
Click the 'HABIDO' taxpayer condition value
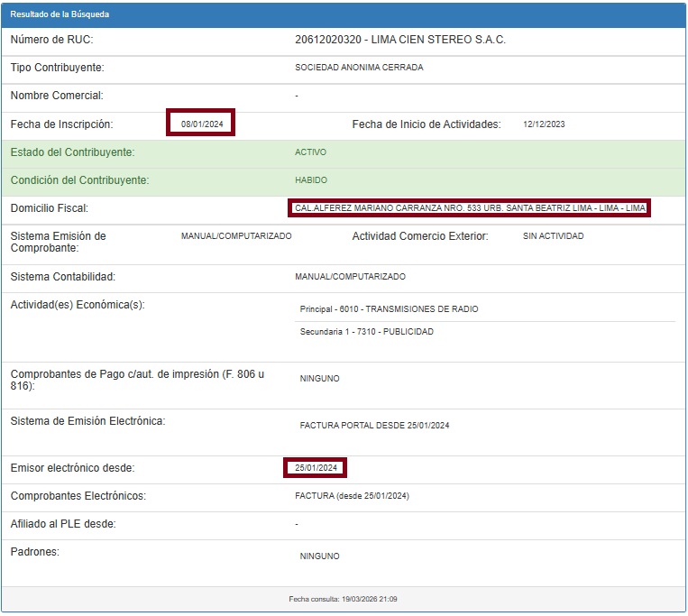pos(311,180)
